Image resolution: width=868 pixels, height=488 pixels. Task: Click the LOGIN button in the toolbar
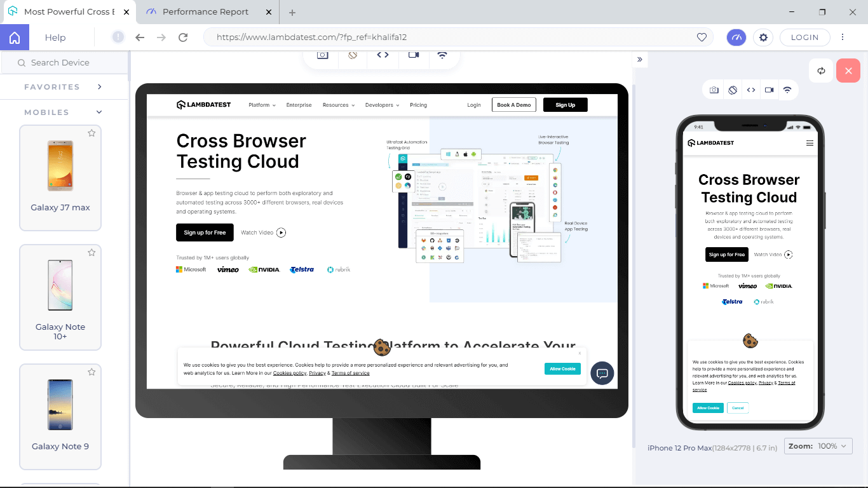coord(804,37)
